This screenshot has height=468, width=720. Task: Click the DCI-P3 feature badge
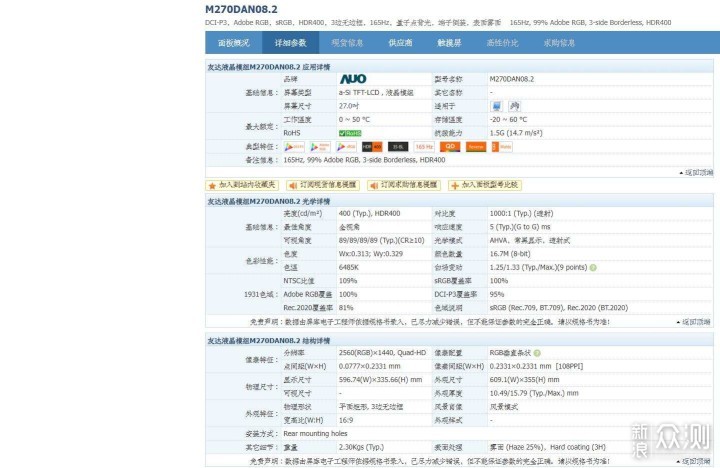[294, 147]
